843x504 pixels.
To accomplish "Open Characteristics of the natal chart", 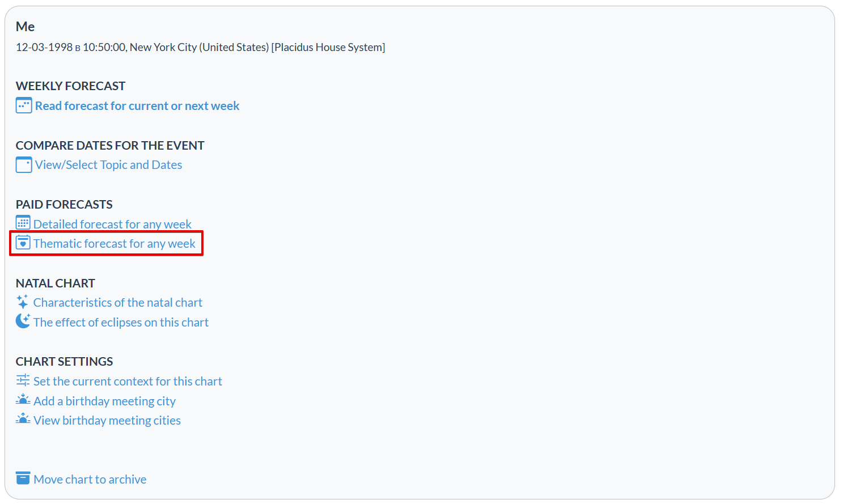I will (117, 303).
